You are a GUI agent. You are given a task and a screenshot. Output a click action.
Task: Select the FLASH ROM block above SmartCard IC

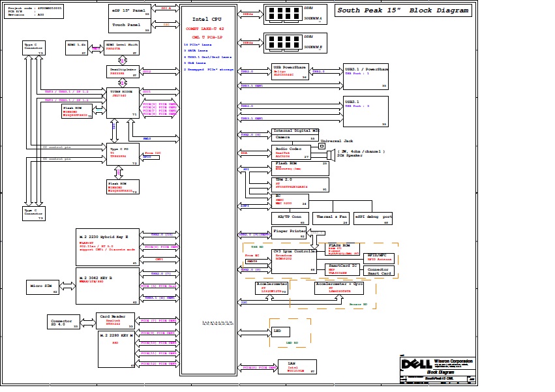point(342,249)
